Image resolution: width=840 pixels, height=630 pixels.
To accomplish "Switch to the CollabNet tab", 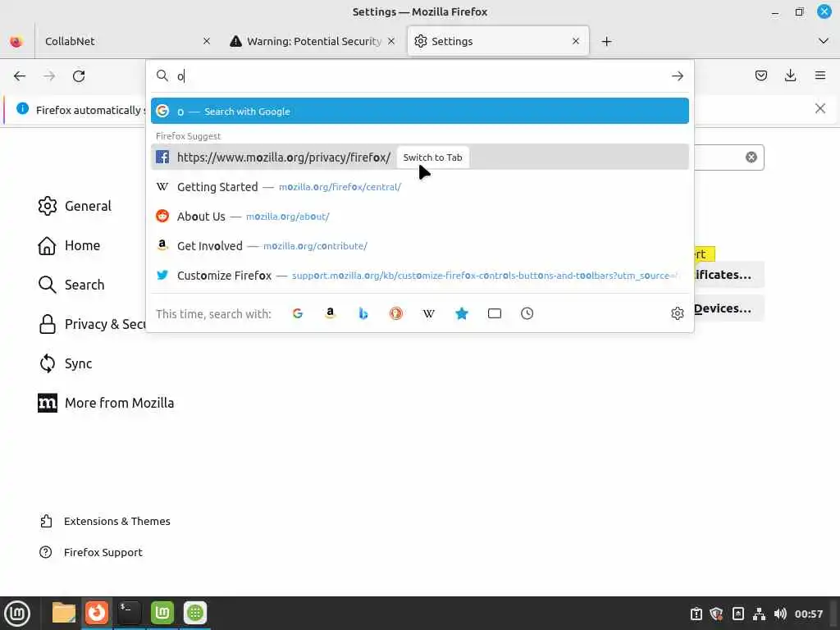I will coord(127,41).
